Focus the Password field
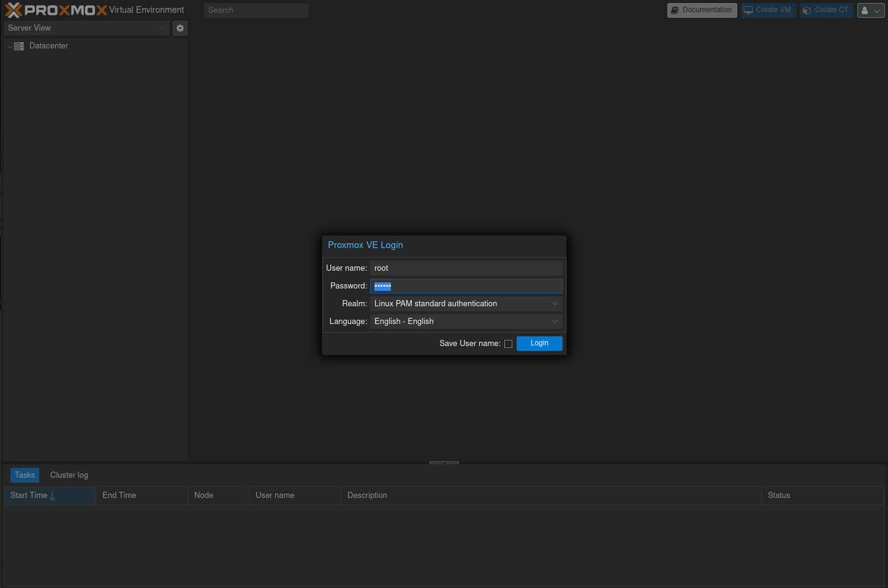The image size is (888, 588). coord(466,286)
